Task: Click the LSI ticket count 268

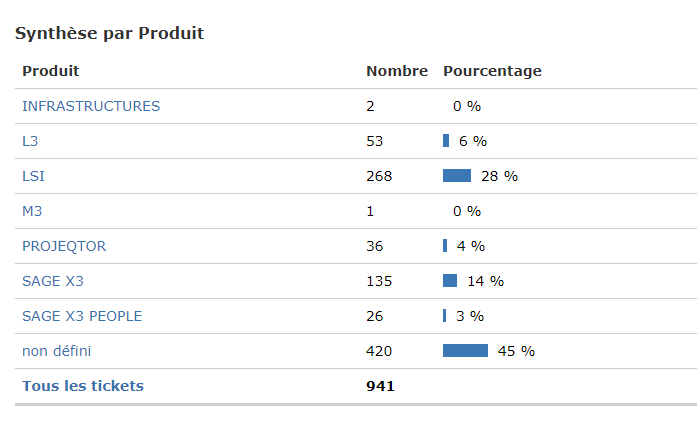Action: click(x=379, y=176)
